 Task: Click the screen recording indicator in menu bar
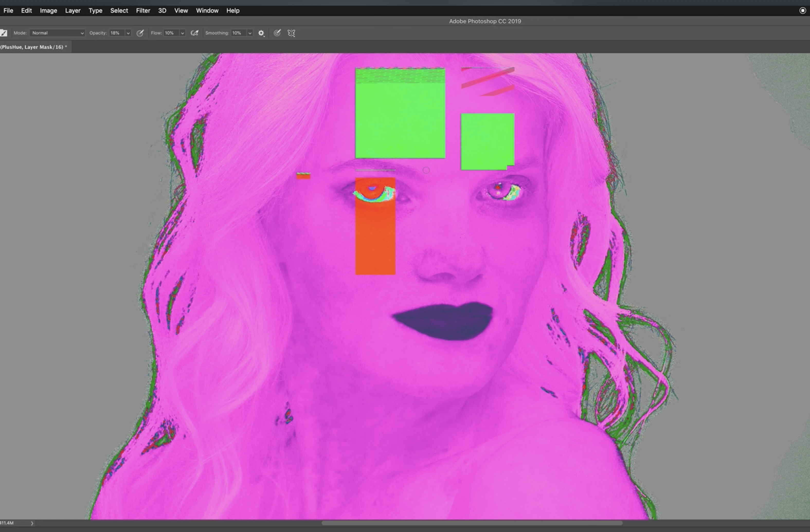coord(802,11)
